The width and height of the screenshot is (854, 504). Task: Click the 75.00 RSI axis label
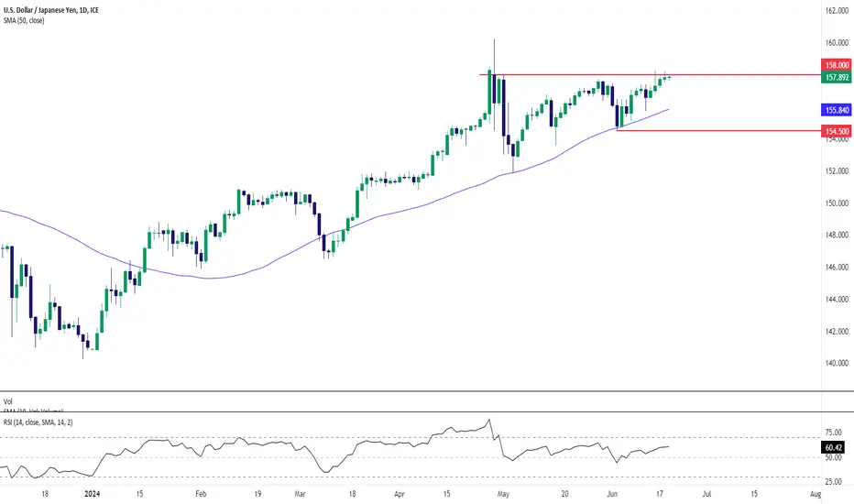coord(833,433)
